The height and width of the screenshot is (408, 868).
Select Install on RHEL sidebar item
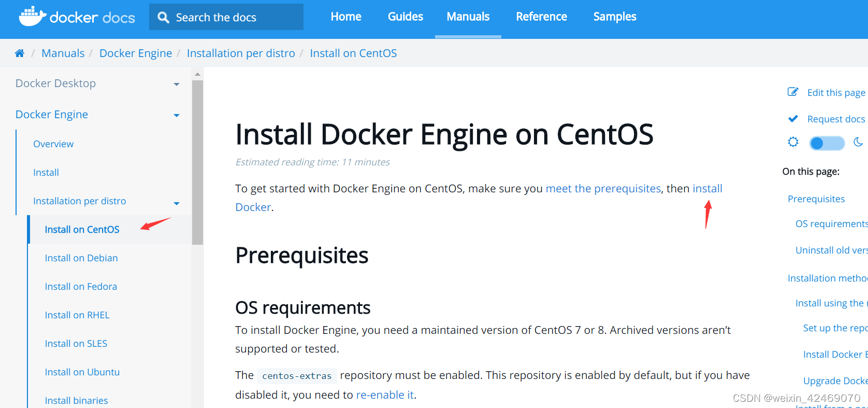[x=77, y=315]
